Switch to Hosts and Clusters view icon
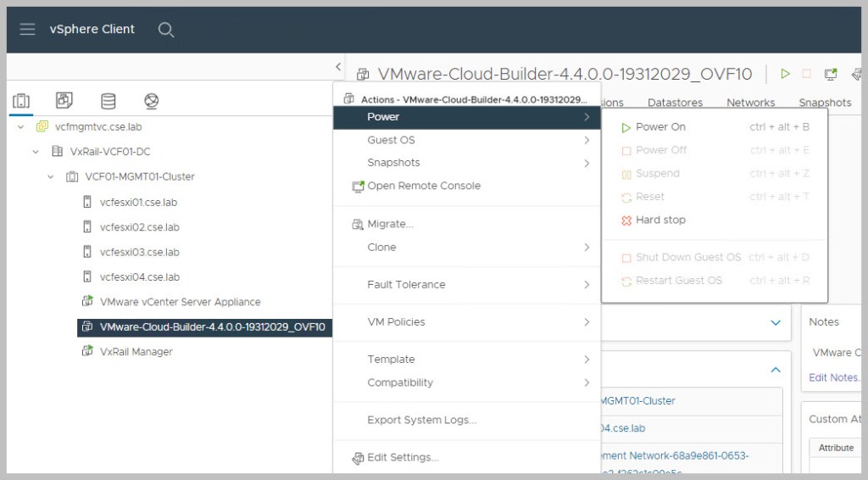 click(21, 101)
